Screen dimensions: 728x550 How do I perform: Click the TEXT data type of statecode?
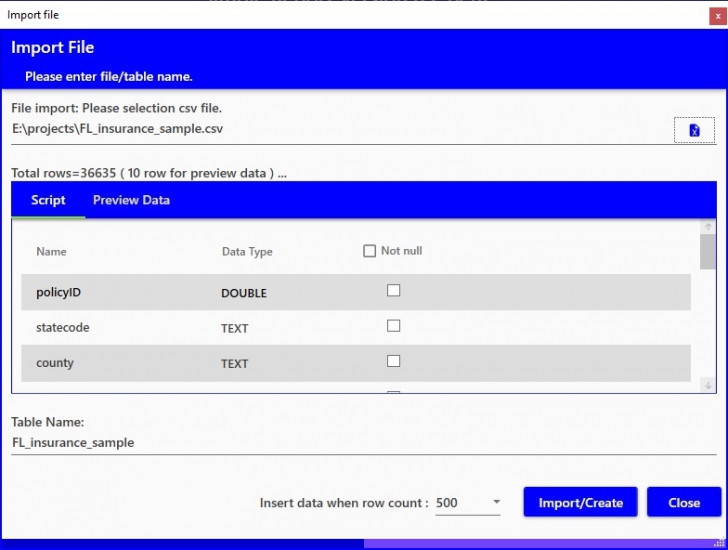(234, 329)
